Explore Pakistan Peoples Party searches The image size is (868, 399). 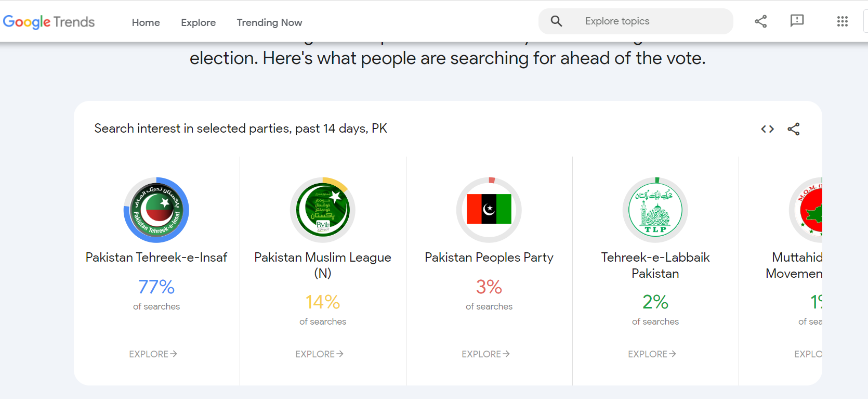pyautogui.click(x=485, y=354)
